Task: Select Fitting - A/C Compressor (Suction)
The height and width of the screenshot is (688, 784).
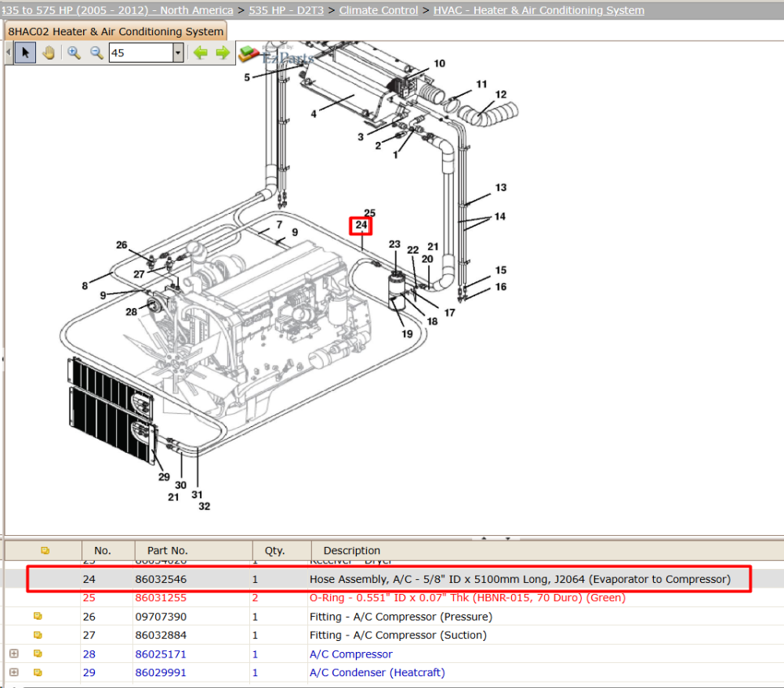Action: tap(398, 635)
